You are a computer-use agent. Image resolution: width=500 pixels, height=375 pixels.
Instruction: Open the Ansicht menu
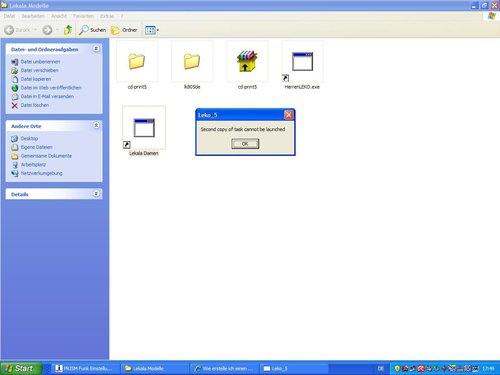59,16
